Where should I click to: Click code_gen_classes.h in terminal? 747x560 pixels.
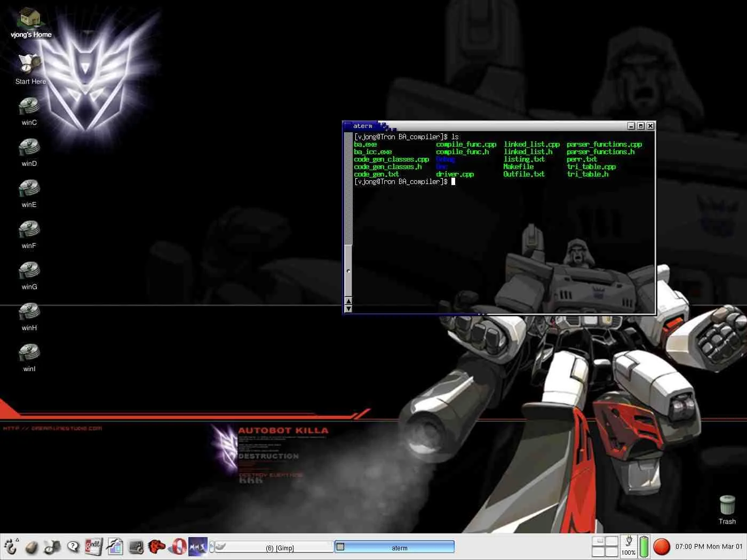point(388,167)
